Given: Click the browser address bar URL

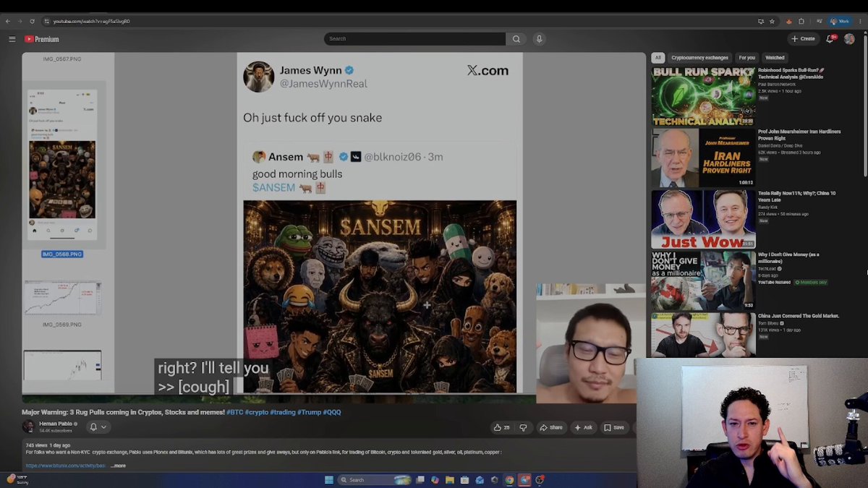Looking at the screenshot, I should tap(92, 22).
